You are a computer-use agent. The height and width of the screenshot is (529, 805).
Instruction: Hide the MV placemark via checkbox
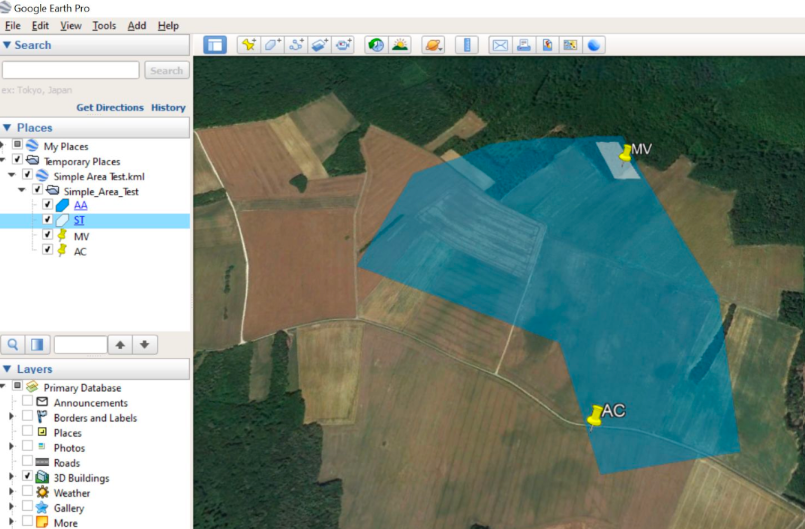point(47,235)
